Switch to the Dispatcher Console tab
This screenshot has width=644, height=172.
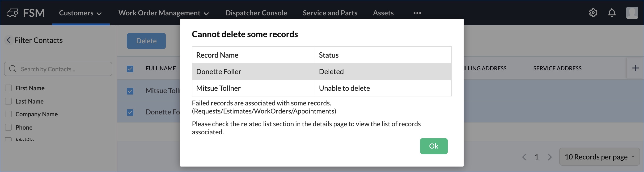pyautogui.click(x=256, y=13)
